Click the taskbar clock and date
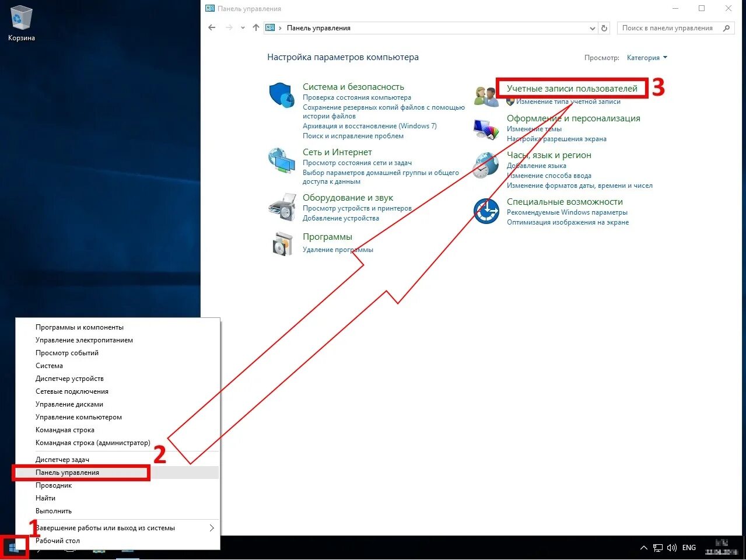The image size is (746, 560). 722,548
